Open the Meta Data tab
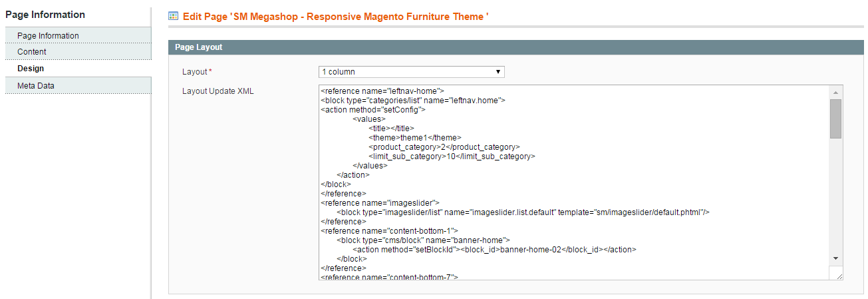Image resolution: width=868 pixels, height=299 pixels. coord(78,85)
